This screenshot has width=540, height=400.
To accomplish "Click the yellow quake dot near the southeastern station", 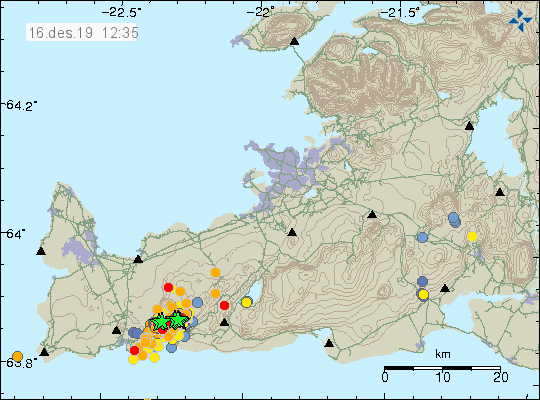I will 423,295.
